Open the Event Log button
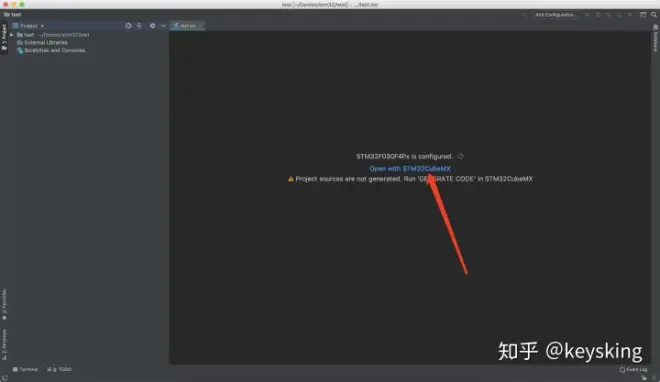This screenshot has height=382, width=660. click(x=633, y=369)
